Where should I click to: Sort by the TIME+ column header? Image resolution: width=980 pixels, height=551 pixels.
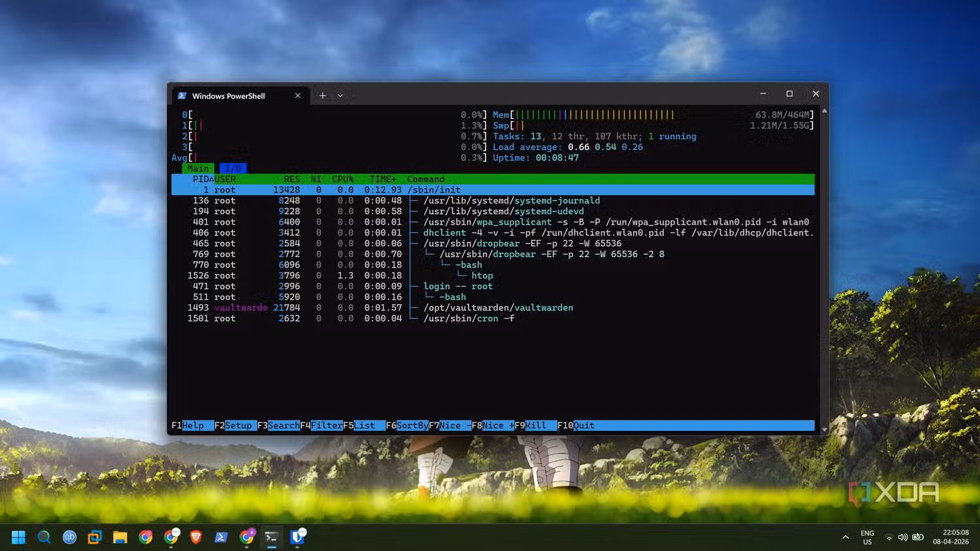tap(383, 179)
